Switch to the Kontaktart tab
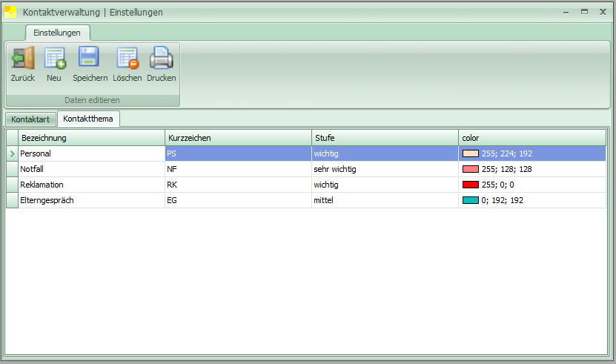616x364 pixels. point(30,119)
